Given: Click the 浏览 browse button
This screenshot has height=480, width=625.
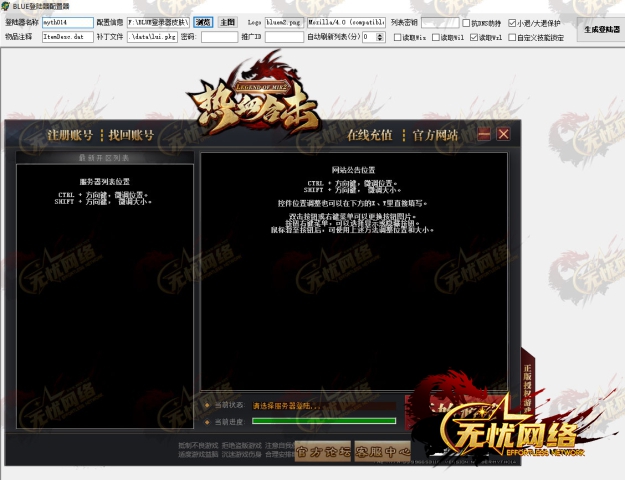Looking at the screenshot, I should [x=203, y=22].
